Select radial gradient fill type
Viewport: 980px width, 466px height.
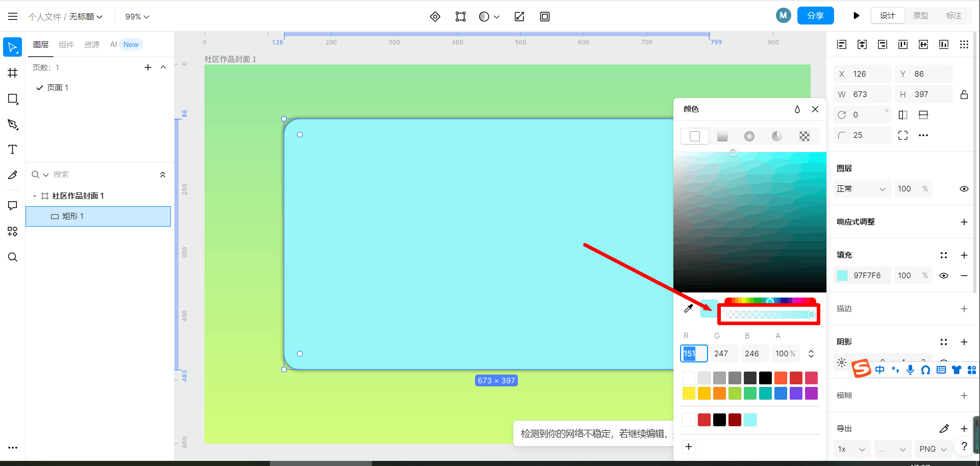coord(749,136)
